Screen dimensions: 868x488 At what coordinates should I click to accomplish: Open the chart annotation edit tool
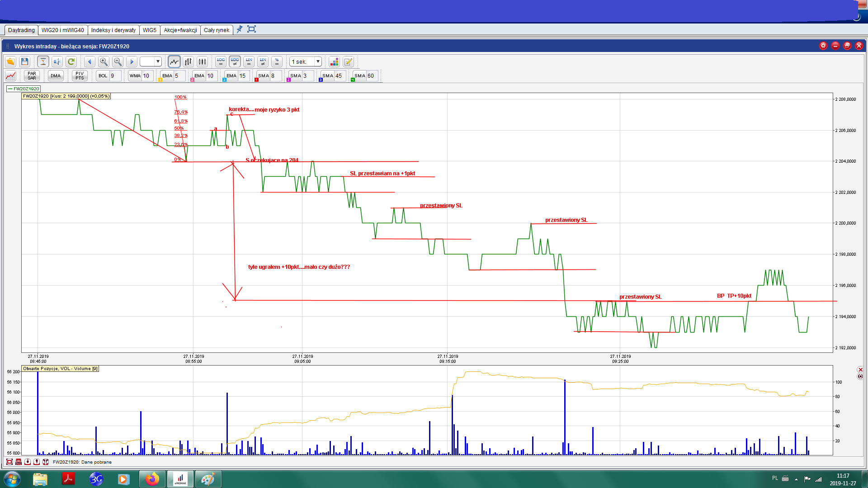[x=348, y=61]
